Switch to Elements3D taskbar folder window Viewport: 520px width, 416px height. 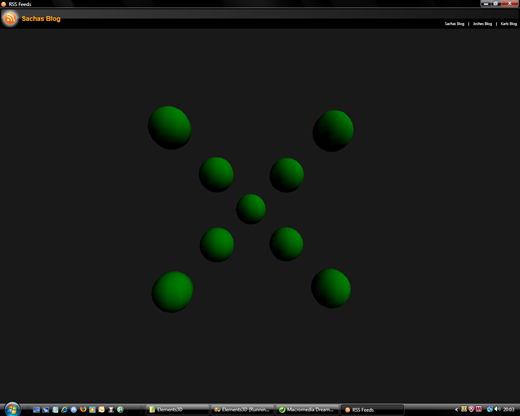pyautogui.click(x=178, y=410)
